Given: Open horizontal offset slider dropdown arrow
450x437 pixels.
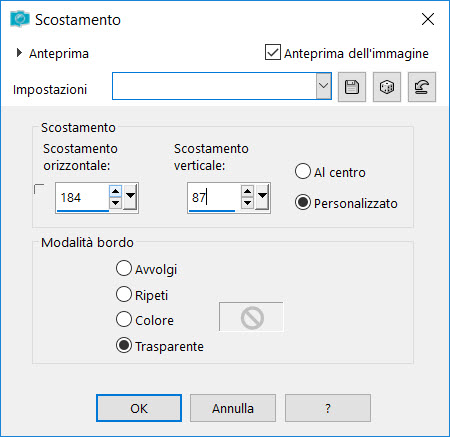Looking at the screenshot, I should click(x=130, y=196).
